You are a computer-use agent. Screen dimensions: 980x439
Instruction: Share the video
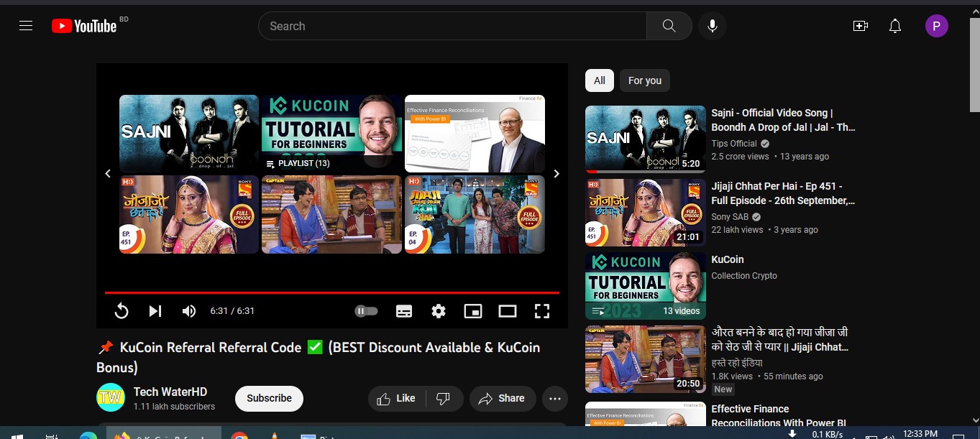502,398
